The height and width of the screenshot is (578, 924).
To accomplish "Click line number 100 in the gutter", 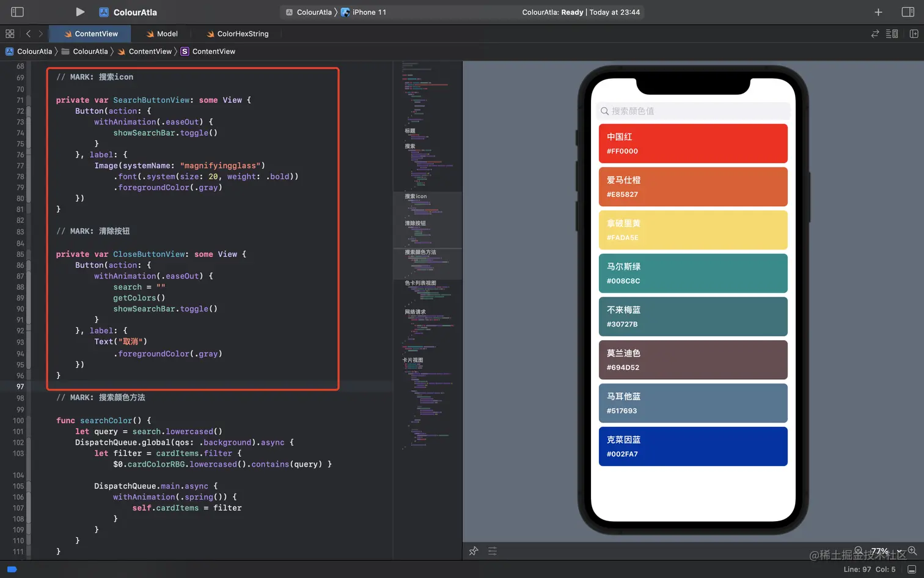I will point(18,421).
